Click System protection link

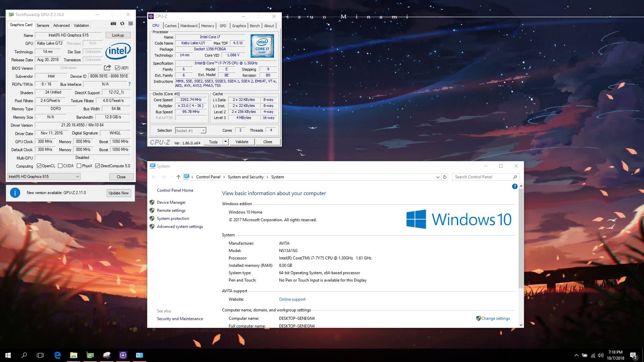[173, 219]
